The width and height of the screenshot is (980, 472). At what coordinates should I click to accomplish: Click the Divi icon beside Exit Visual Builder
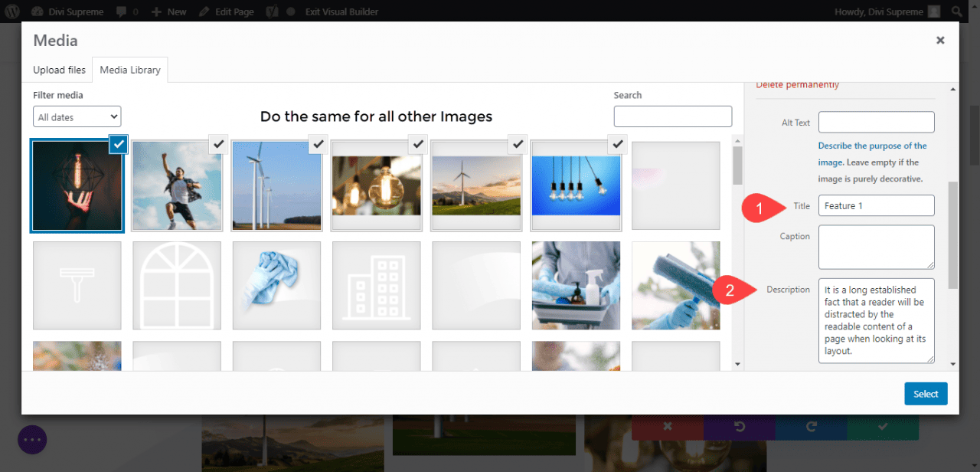click(x=272, y=11)
